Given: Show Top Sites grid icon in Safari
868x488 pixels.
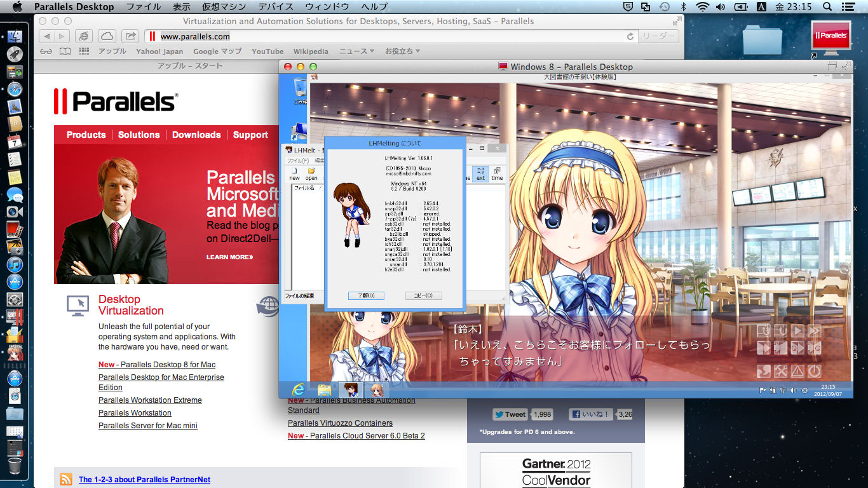Looking at the screenshot, I should click(x=84, y=51).
